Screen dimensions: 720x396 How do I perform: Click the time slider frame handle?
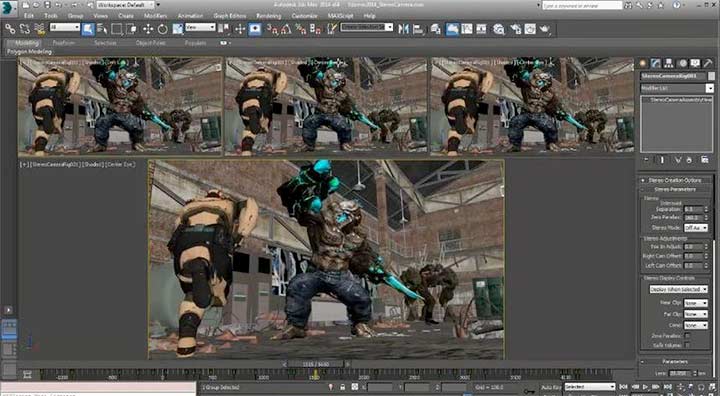tap(315, 364)
